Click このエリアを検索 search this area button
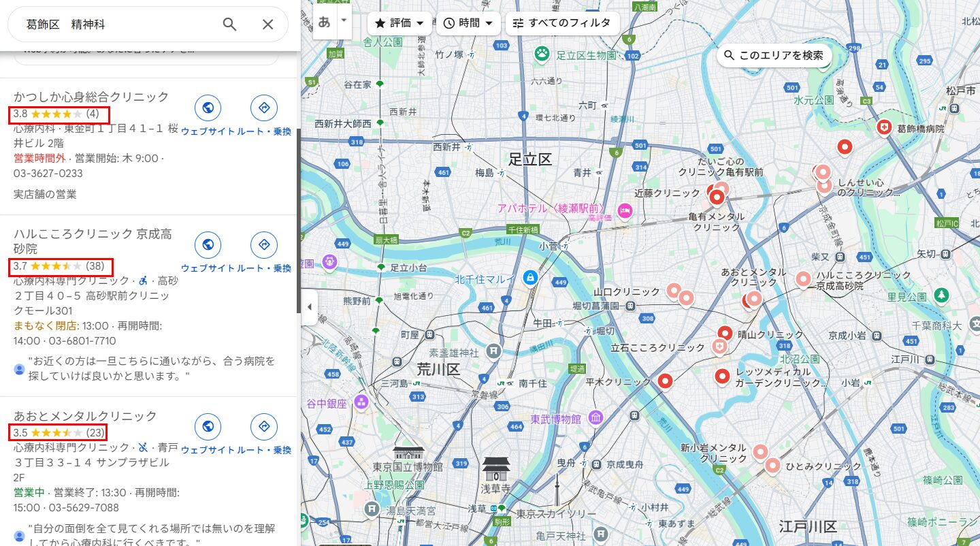This screenshot has height=546, width=980. pyautogui.click(x=774, y=55)
